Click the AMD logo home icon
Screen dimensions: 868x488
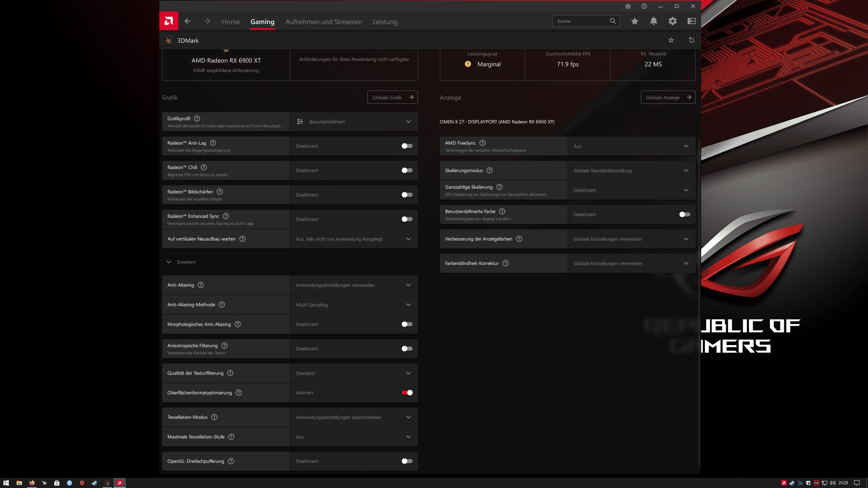(169, 21)
